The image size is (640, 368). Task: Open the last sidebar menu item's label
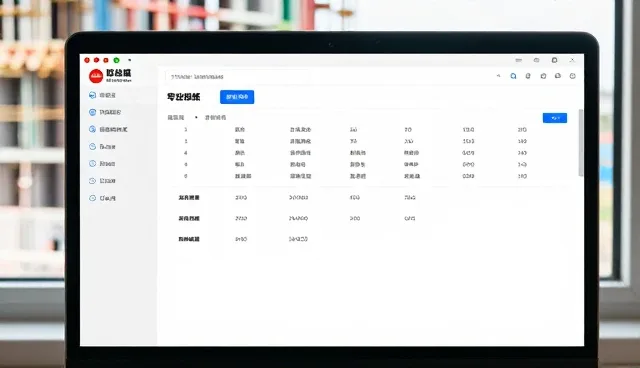pos(108,198)
